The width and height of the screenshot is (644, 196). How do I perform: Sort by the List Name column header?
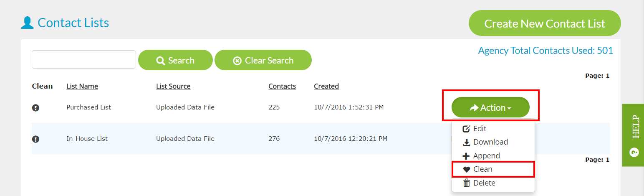82,86
